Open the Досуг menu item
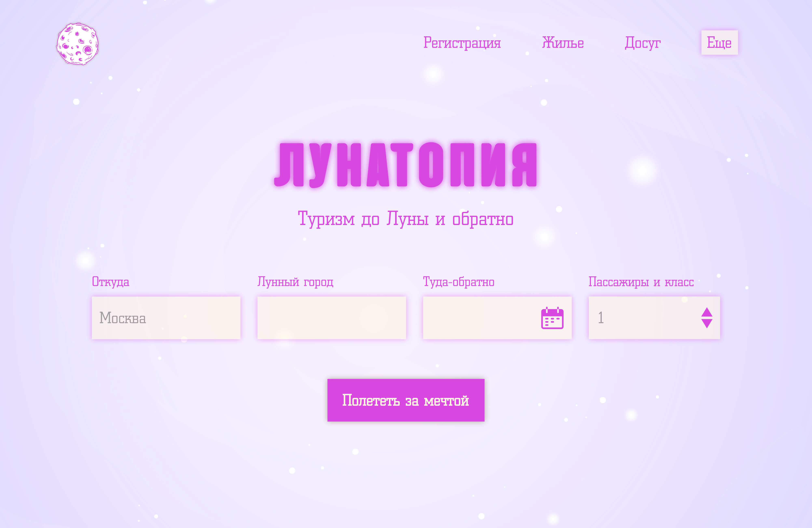Viewport: 812px width, 528px height. pos(642,43)
